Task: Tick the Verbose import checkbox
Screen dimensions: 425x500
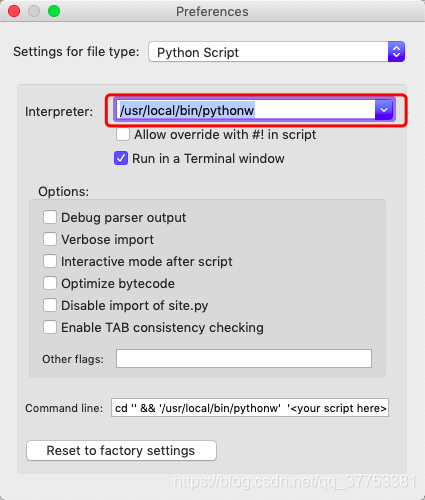Action: pyautogui.click(x=50, y=239)
